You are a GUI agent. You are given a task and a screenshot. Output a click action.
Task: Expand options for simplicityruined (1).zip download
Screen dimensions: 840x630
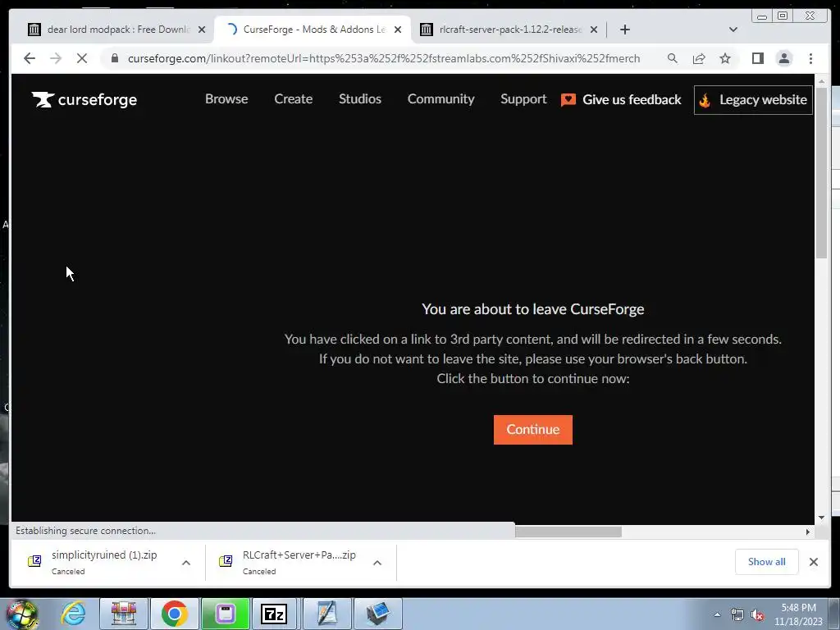click(x=186, y=563)
